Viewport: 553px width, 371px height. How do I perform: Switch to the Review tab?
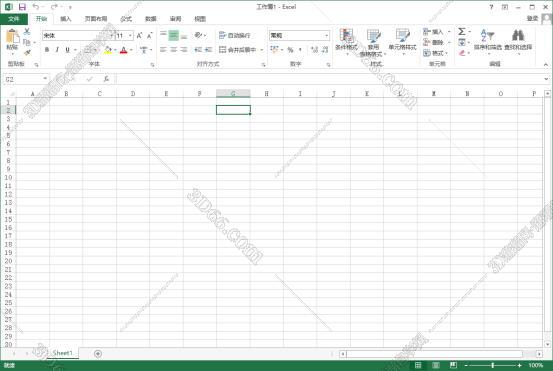click(x=175, y=19)
